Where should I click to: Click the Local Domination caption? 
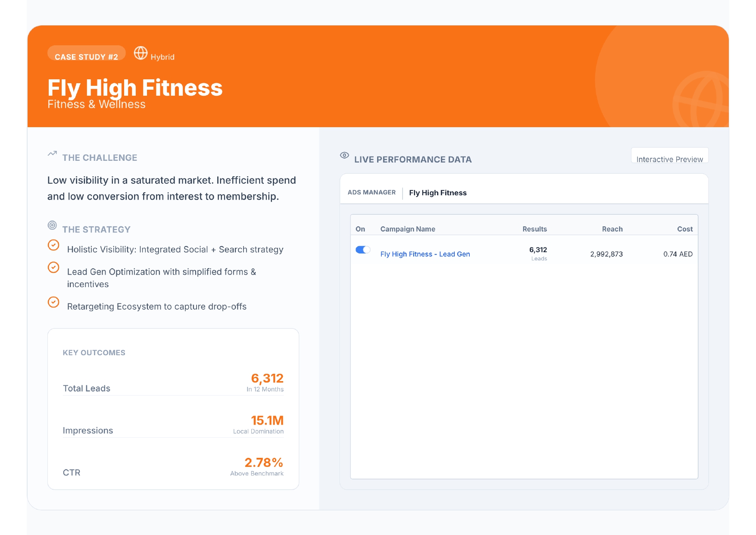(258, 431)
